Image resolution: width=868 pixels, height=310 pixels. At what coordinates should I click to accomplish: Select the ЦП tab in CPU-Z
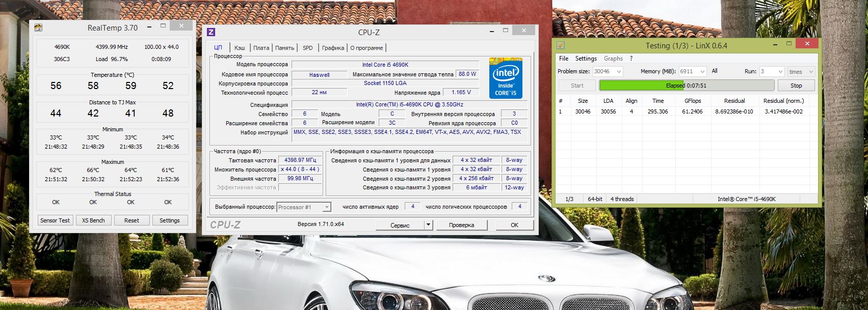218,47
